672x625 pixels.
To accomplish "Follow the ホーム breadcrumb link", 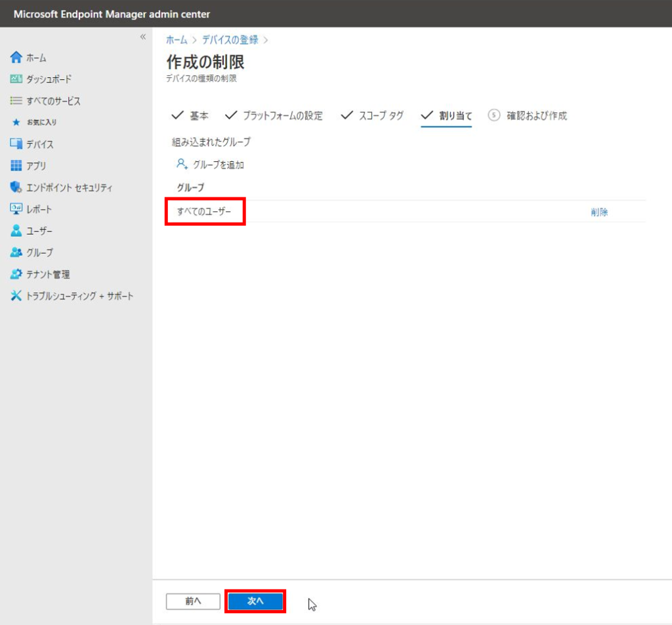I will click(177, 40).
